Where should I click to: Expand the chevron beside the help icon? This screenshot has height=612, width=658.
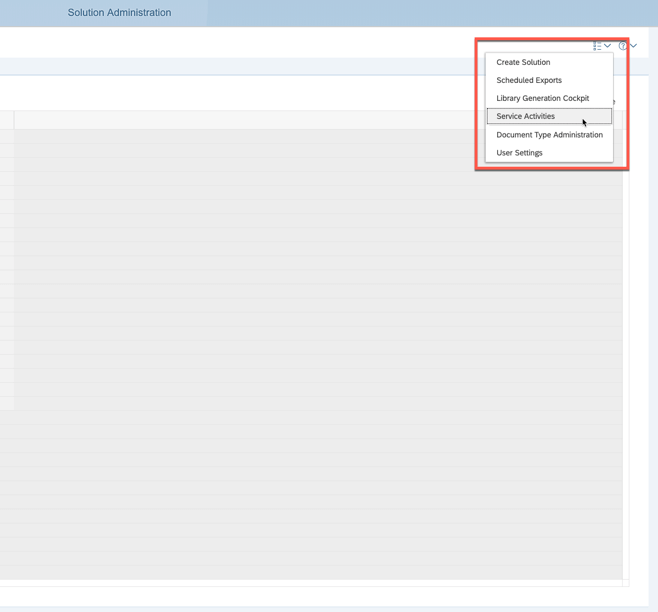point(633,46)
